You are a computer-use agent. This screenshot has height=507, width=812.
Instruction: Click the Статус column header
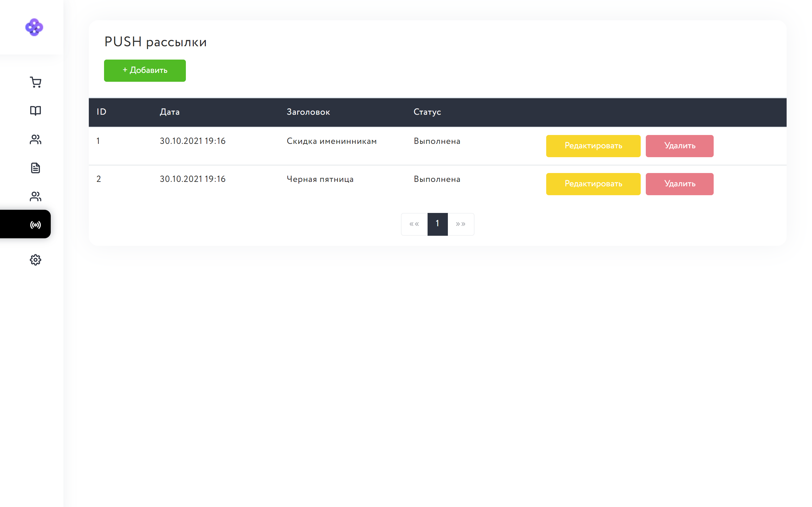click(427, 112)
